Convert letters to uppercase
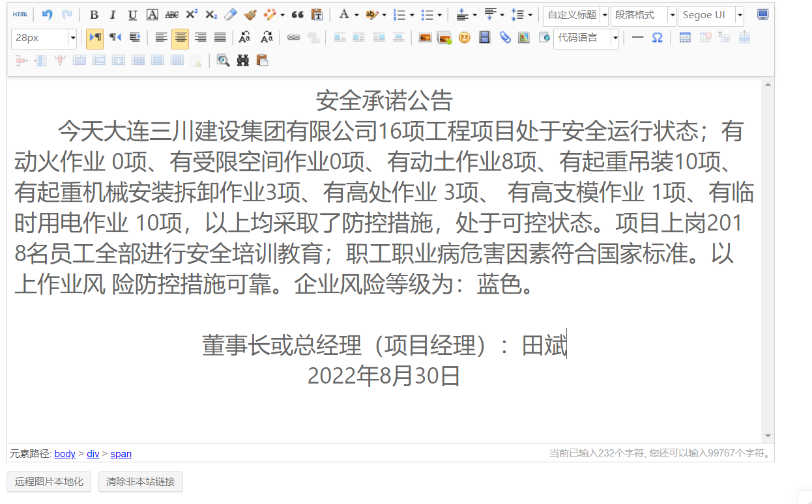This screenshot has width=812, height=504. point(245,38)
